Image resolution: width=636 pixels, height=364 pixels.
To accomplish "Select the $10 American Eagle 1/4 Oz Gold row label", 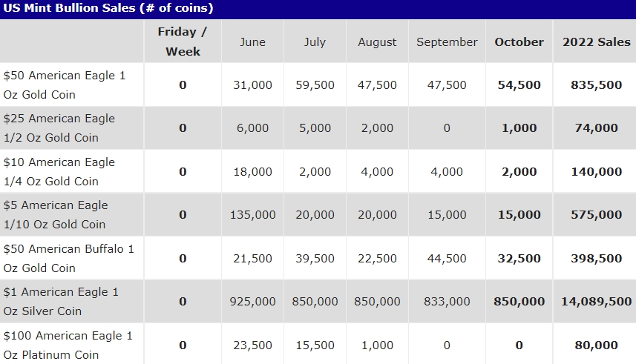I will tap(59, 171).
